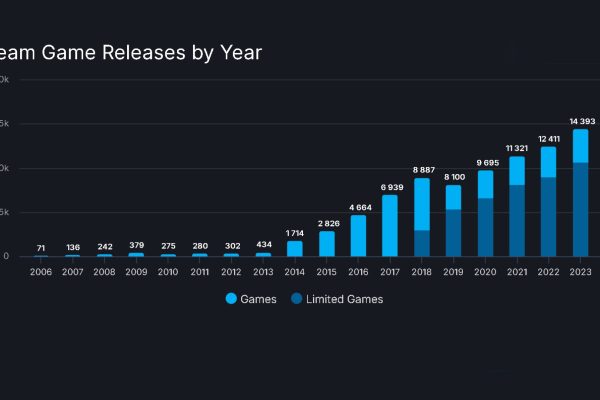Click the value label 1 714
The image size is (600, 400).
(x=295, y=233)
